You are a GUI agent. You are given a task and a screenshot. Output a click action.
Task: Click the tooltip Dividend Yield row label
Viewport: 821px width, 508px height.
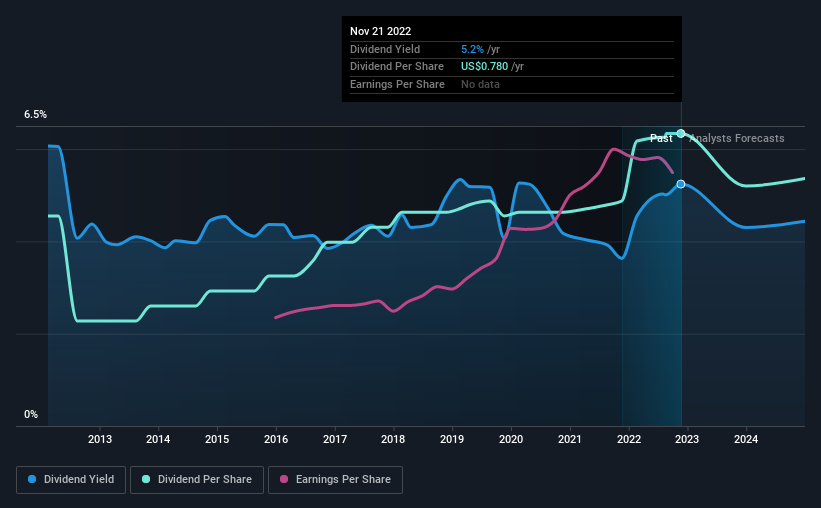click(385, 49)
